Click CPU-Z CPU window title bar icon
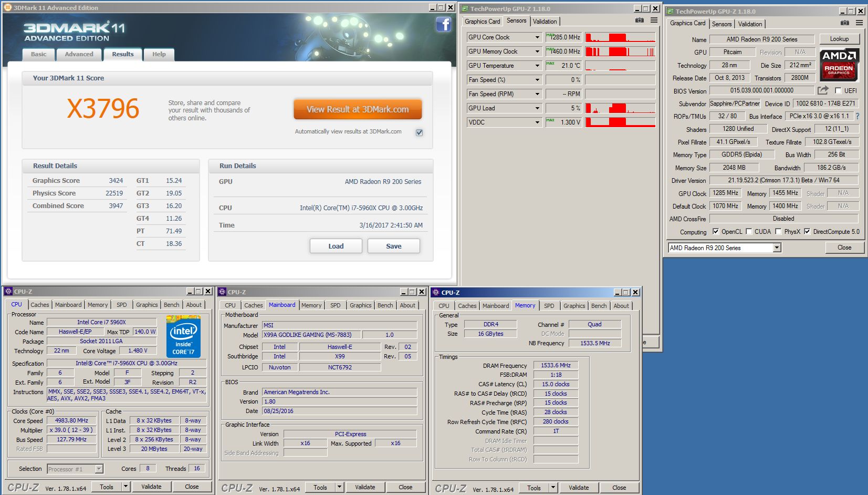This screenshot has width=868, height=495. coord(8,291)
